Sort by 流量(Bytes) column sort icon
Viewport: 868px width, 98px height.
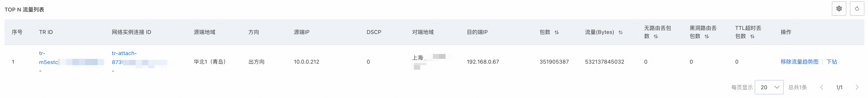coord(620,32)
